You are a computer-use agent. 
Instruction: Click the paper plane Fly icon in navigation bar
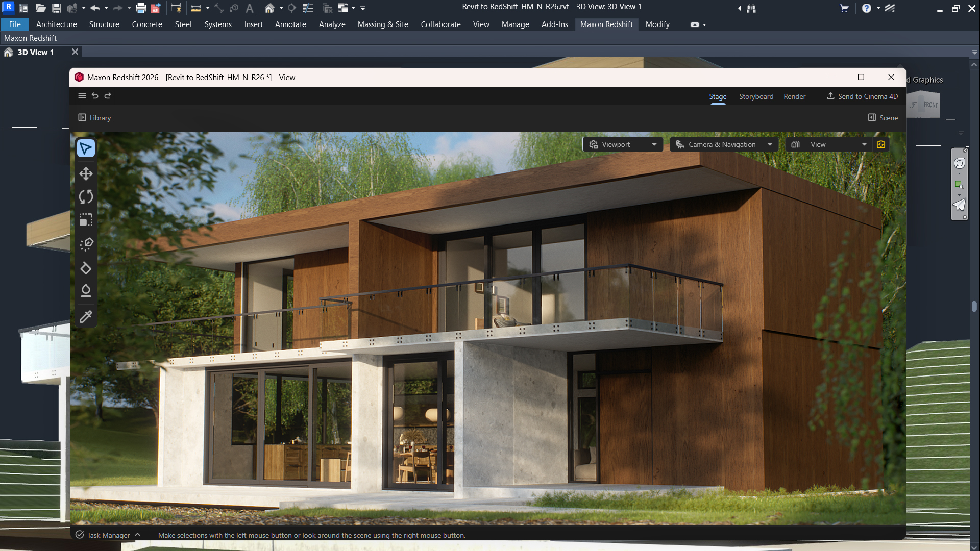click(960, 205)
